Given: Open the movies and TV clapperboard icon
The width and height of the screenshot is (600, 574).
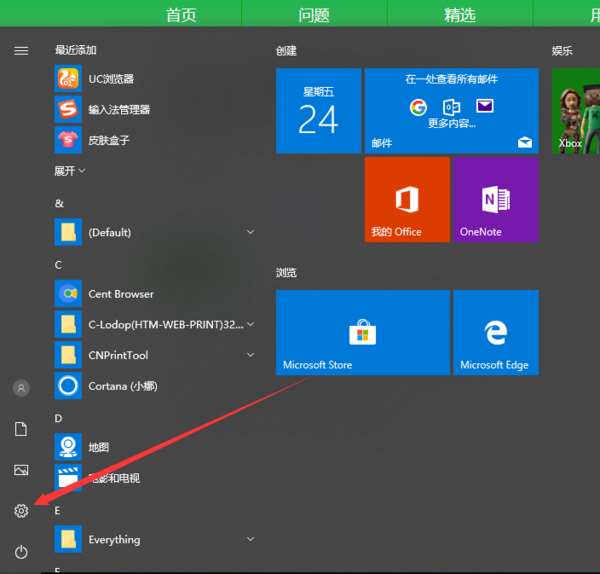Looking at the screenshot, I should [x=68, y=478].
